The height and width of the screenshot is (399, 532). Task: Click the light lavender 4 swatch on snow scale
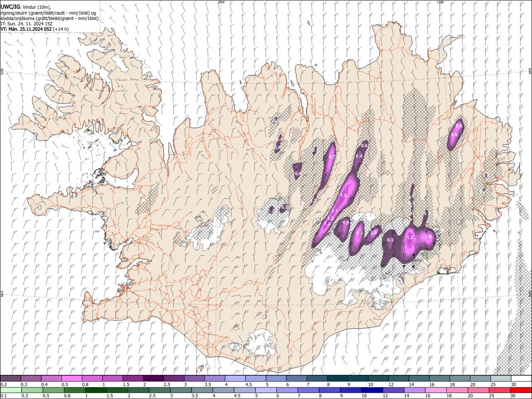234,378
